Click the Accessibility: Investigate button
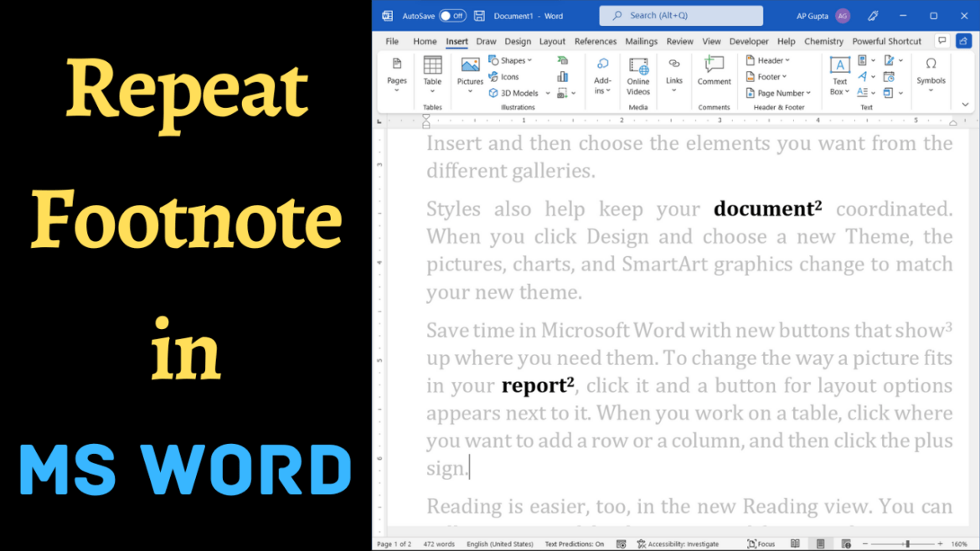 (x=678, y=543)
